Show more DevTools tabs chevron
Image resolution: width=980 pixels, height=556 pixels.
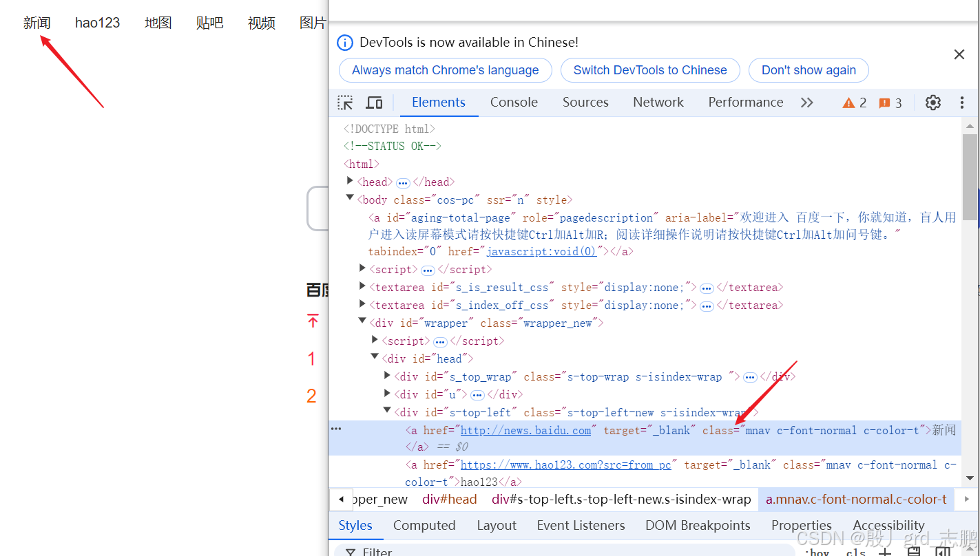tap(807, 103)
